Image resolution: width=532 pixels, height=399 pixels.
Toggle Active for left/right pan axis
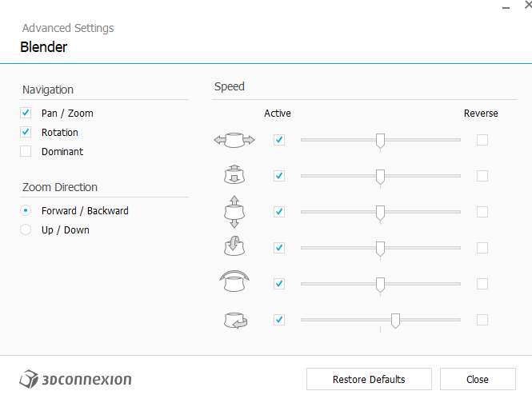(x=279, y=140)
